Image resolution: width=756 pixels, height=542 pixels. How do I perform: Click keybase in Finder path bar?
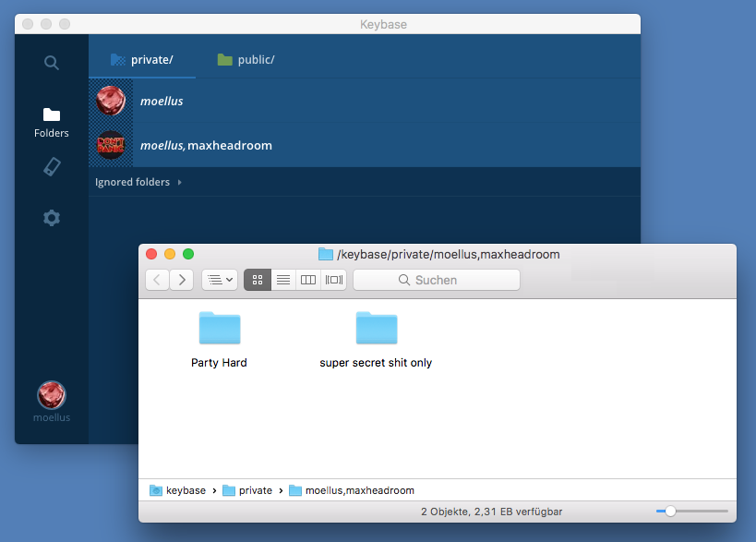(178, 490)
